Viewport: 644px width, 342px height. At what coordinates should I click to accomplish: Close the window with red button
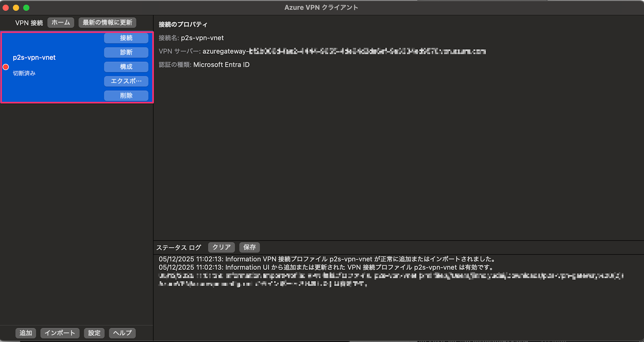pyautogui.click(x=6, y=8)
